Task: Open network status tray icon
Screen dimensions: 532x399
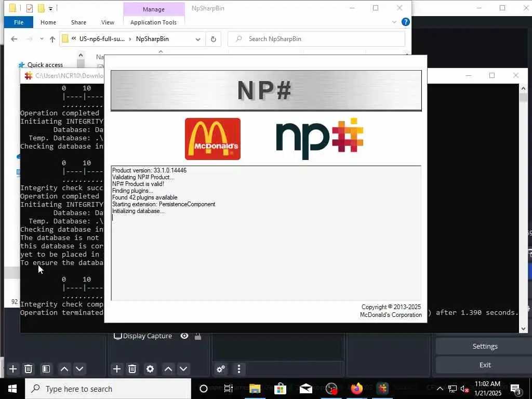Action: click(x=453, y=389)
